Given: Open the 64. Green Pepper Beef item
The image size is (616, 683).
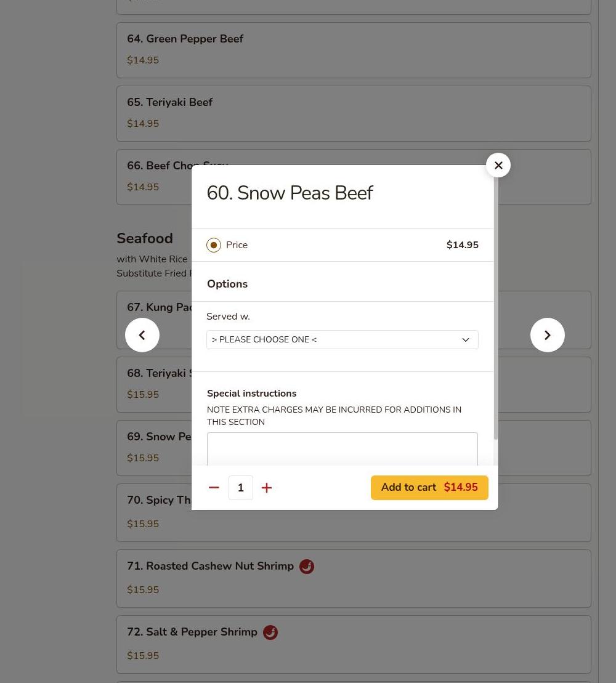Looking at the screenshot, I should tap(354, 50).
